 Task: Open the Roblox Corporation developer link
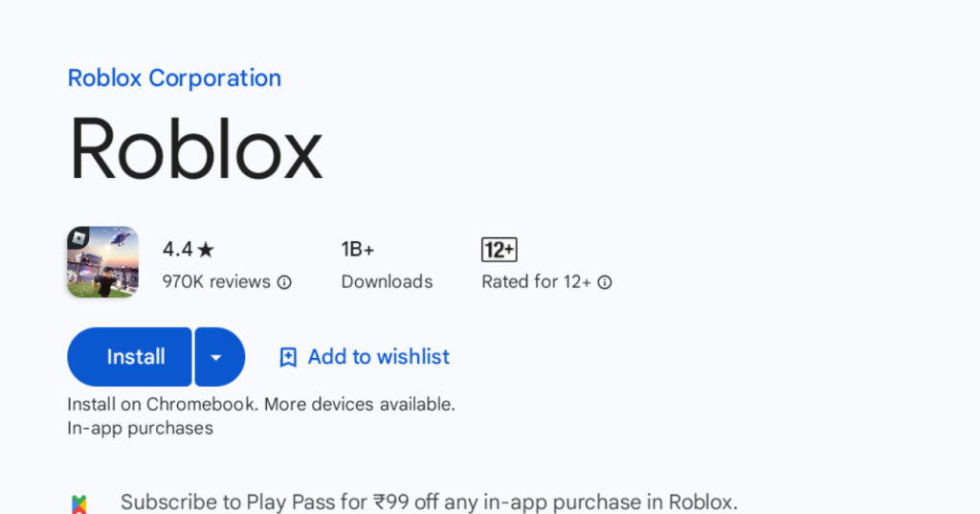(x=174, y=78)
